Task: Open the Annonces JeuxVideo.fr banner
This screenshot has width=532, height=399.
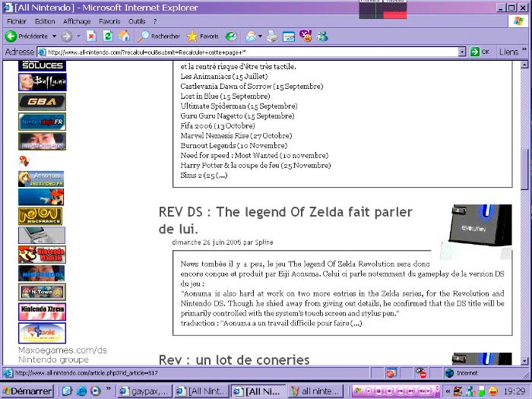Action: (x=41, y=179)
